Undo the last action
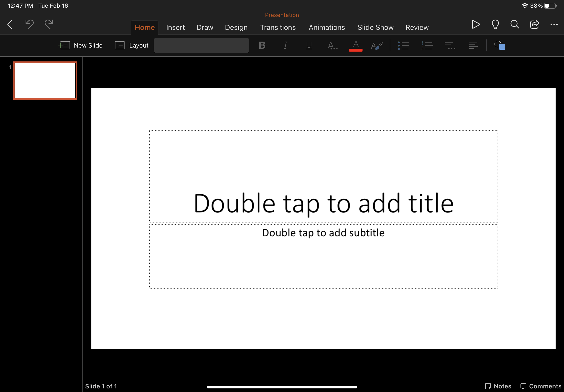Image resolution: width=564 pixels, height=392 pixels. pos(29,24)
